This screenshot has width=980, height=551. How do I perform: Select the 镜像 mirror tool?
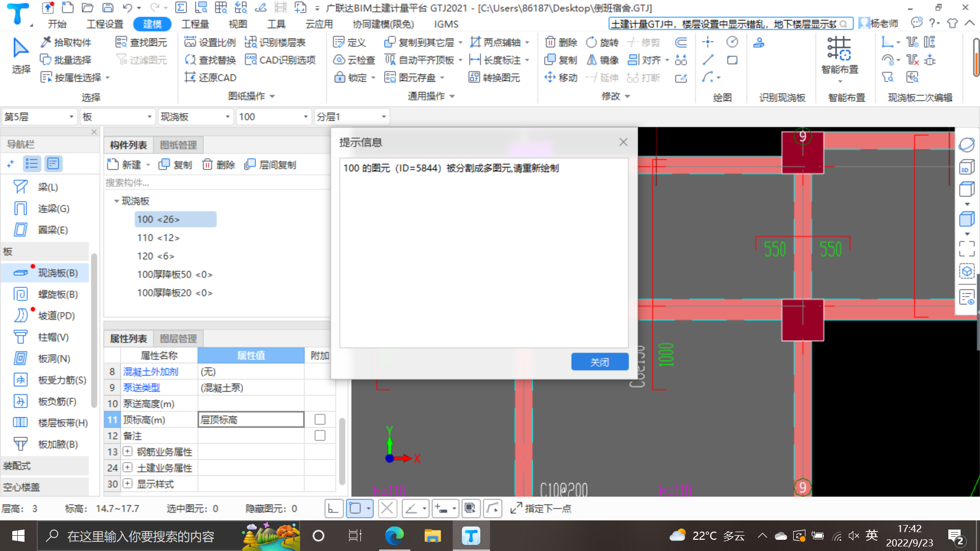602,60
